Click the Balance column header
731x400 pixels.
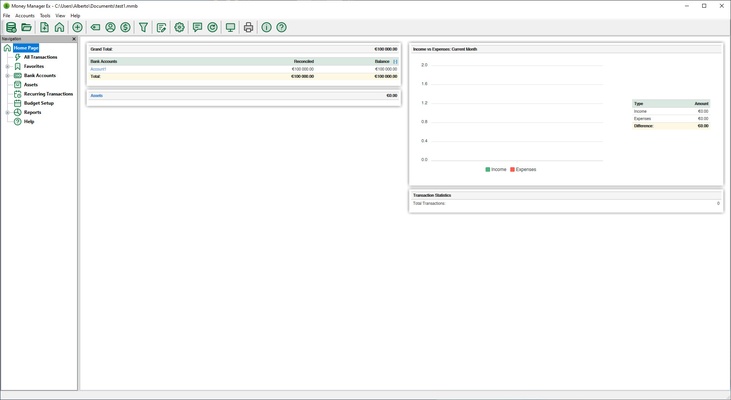pyautogui.click(x=382, y=62)
